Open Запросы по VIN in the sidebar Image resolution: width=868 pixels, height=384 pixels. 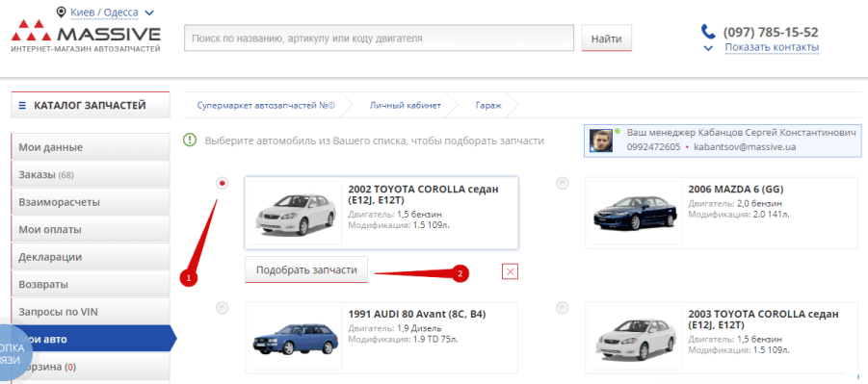(x=91, y=312)
